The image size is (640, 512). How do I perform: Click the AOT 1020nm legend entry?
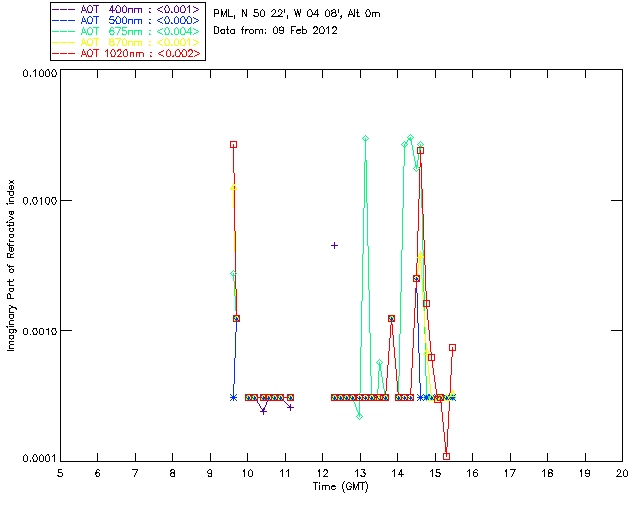tap(127, 53)
